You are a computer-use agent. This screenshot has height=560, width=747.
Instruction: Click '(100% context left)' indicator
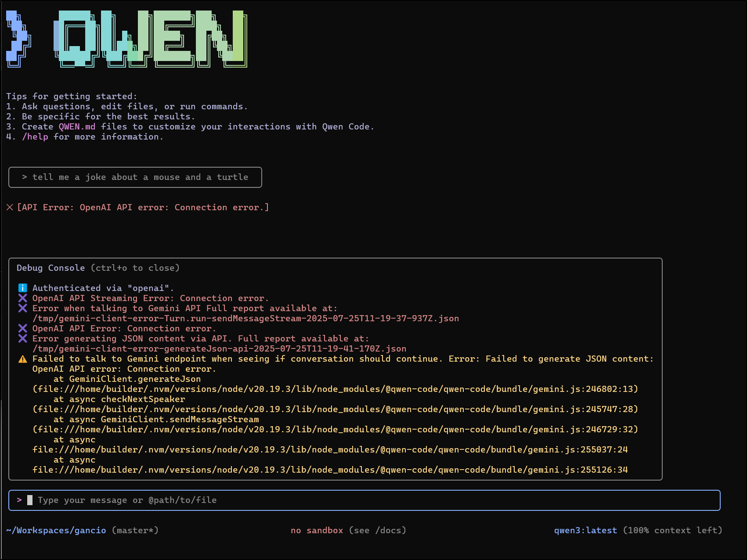click(673, 530)
